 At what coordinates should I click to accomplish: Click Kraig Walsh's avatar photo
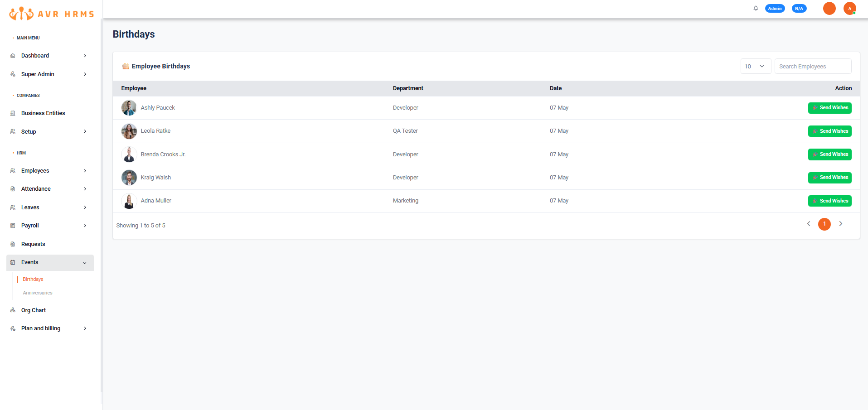(129, 178)
